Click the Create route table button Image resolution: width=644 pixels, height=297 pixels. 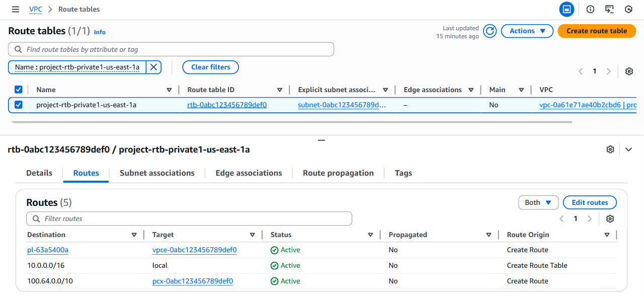[596, 31]
